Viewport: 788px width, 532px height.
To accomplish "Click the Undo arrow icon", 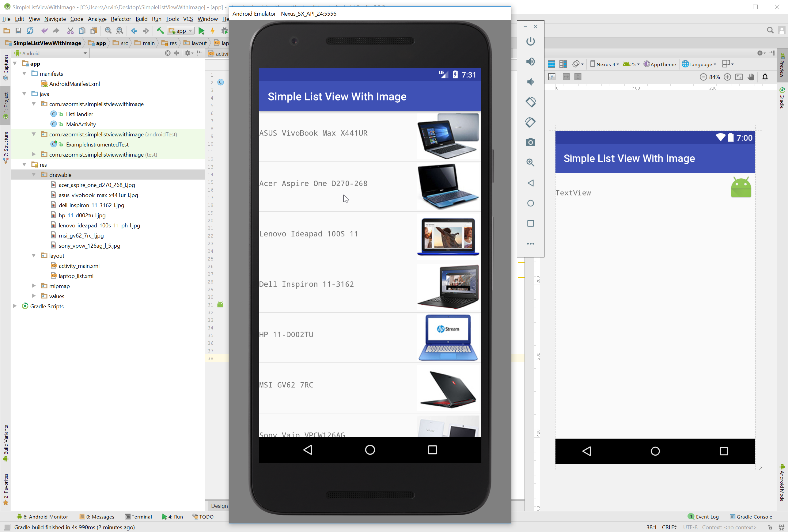I will pos(44,31).
